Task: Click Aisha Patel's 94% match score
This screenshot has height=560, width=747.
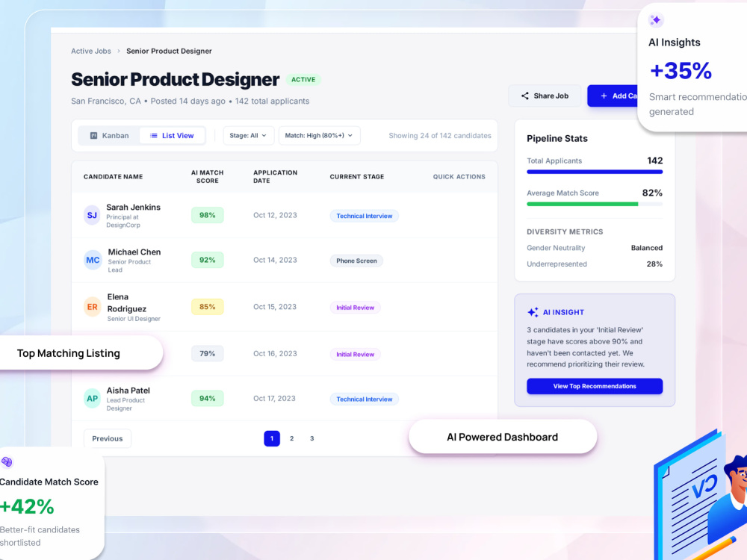Action: click(x=207, y=399)
